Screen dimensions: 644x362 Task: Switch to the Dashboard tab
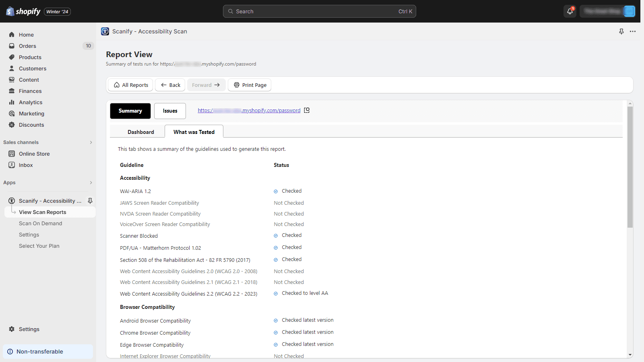pyautogui.click(x=140, y=132)
